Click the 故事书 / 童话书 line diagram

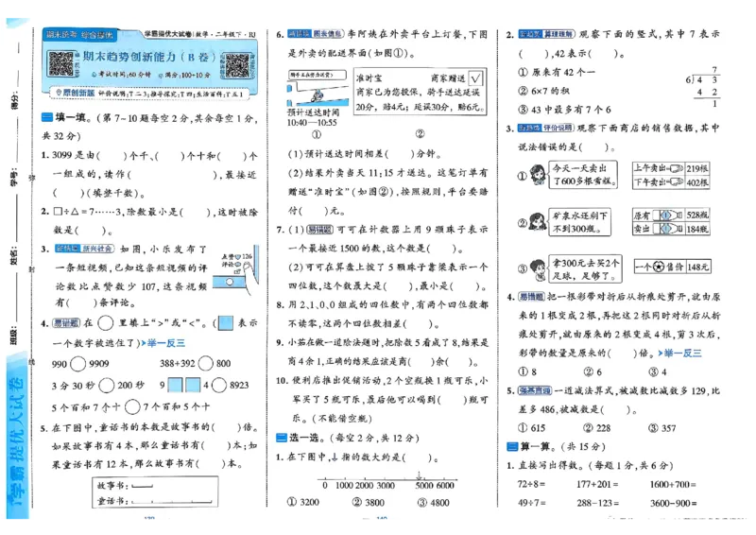(x=155, y=492)
